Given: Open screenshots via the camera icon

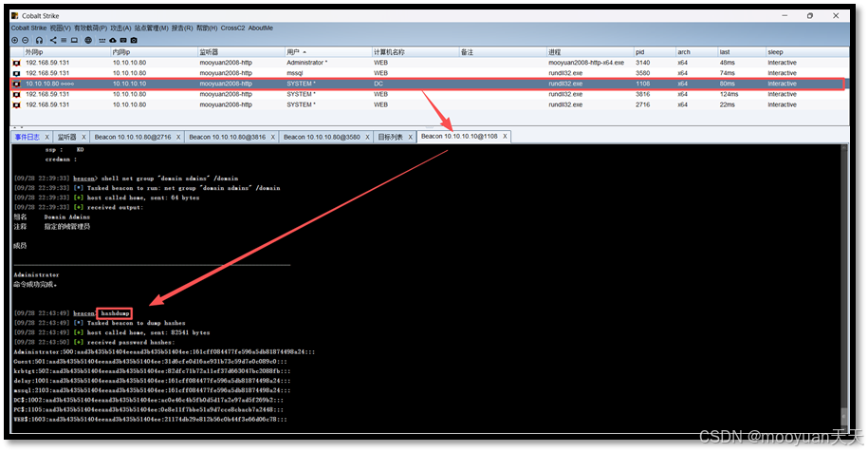Looking at the screenshot, I should click(x=134, y=41).
